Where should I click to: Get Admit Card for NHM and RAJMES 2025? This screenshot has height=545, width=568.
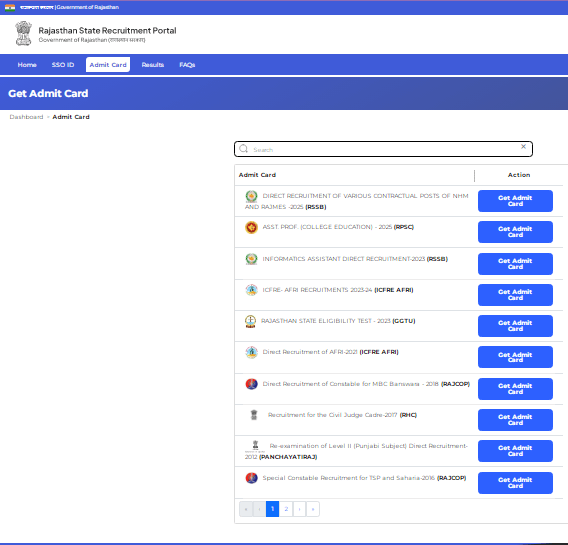click(515, 201)
